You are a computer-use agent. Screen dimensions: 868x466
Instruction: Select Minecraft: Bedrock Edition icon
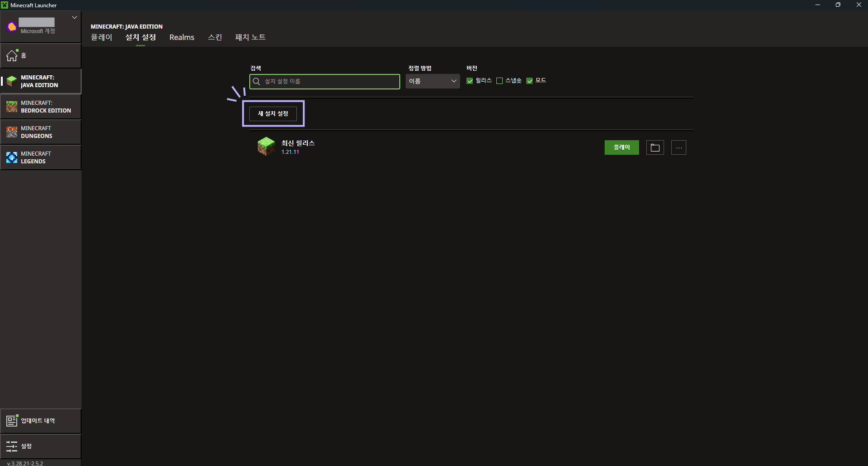click(12, 107)
